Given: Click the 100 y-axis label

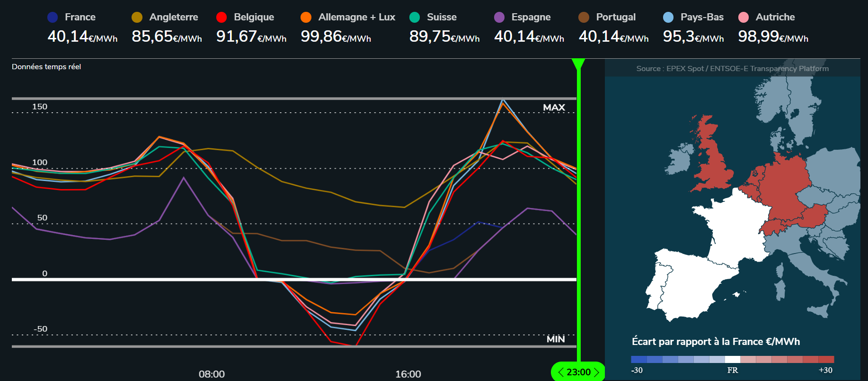Looking at the screenshot, I should point(40,163).
